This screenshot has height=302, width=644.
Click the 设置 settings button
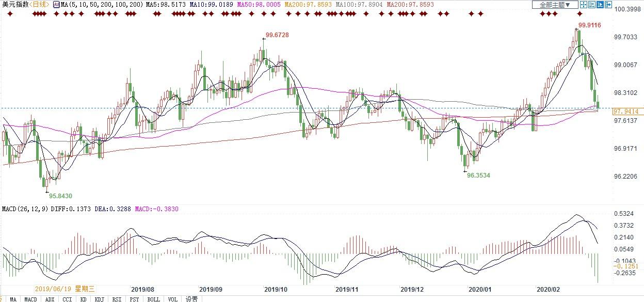[x=191, y=299]
